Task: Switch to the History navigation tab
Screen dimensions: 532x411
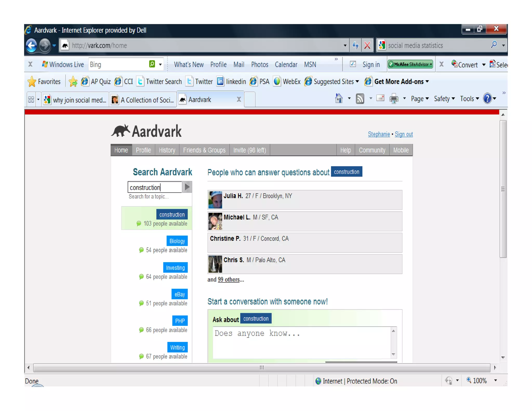Action: [x=167, y=150]
